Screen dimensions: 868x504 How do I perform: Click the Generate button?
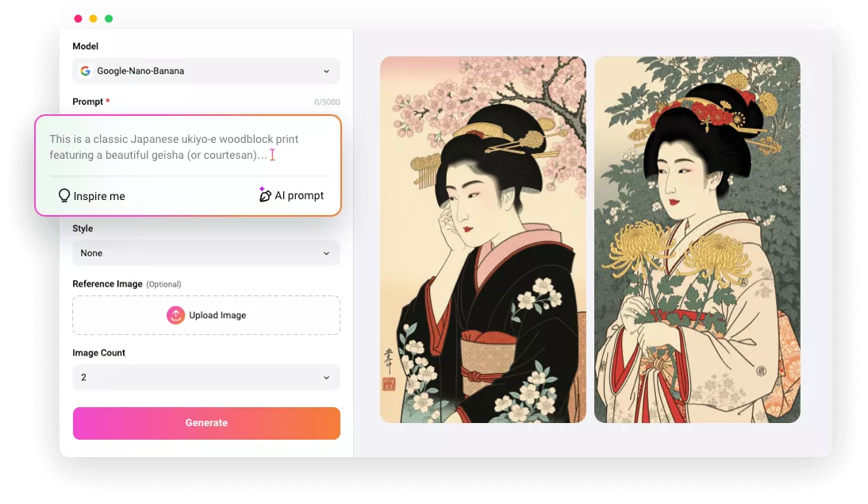point(206,423)
